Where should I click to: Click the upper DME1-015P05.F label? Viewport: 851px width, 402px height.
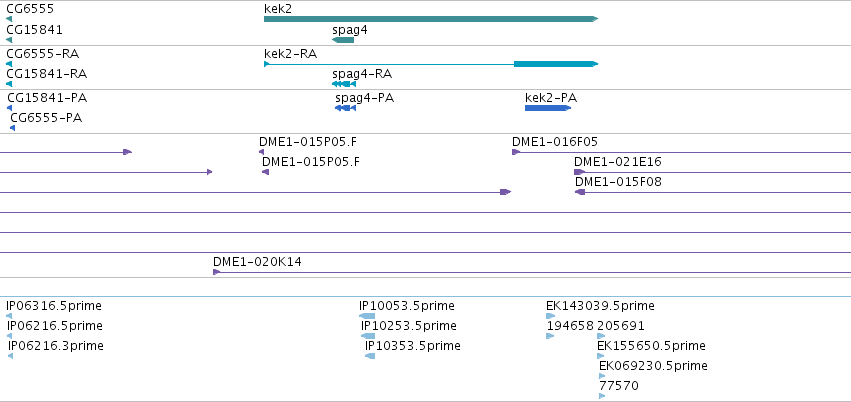tap(308, 142)
